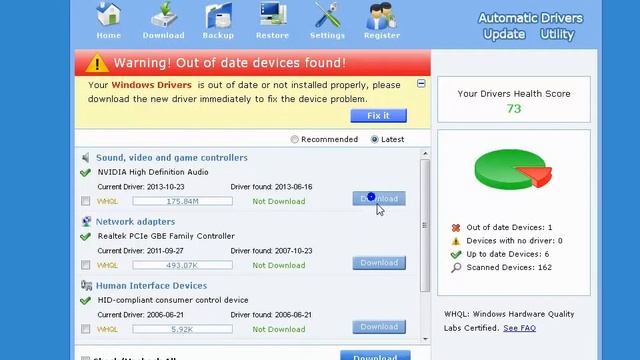Click health score value 73
The width and height of the screenshot is (640, 360).
514,109
